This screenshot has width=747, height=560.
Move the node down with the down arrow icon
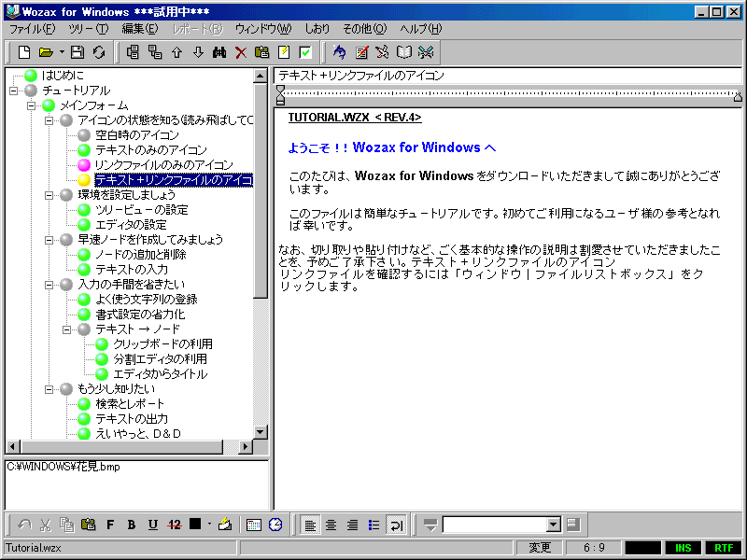pos(198,52)
